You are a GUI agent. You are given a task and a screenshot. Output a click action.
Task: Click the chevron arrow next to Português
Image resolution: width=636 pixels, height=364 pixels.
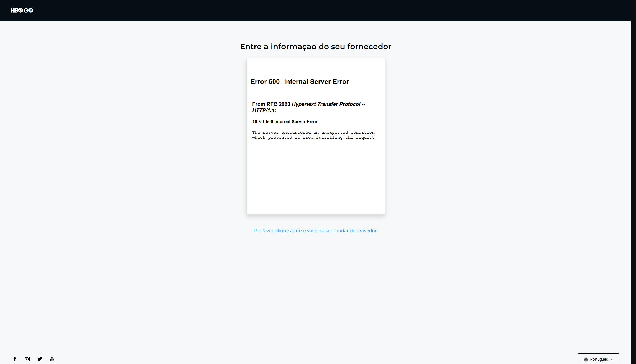612,359
